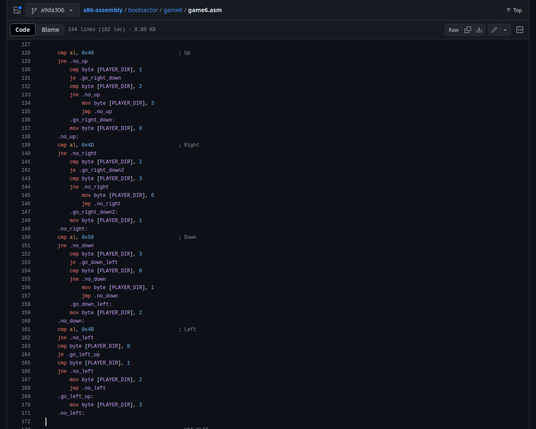Open more edit options dropdown
Image resolution: width=536 pixels, height=429 pixels.
(x=505, y=30)
